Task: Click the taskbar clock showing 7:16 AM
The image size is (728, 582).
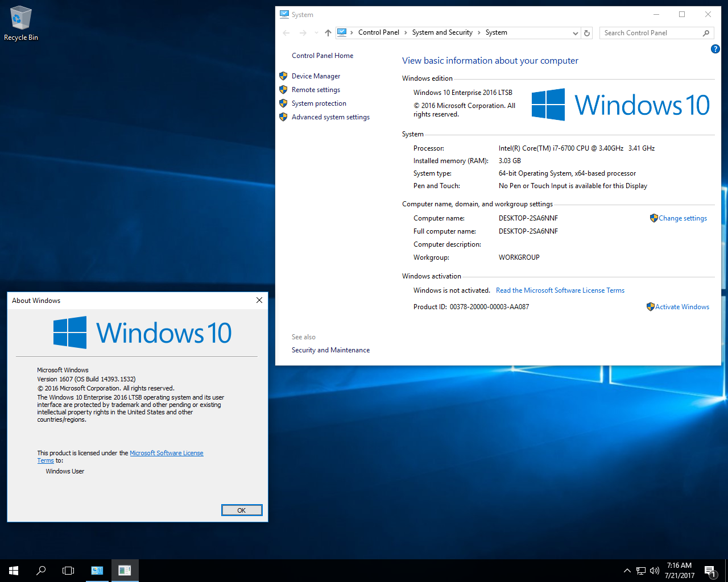Action: pyautogui.click(x=680, y=570)
